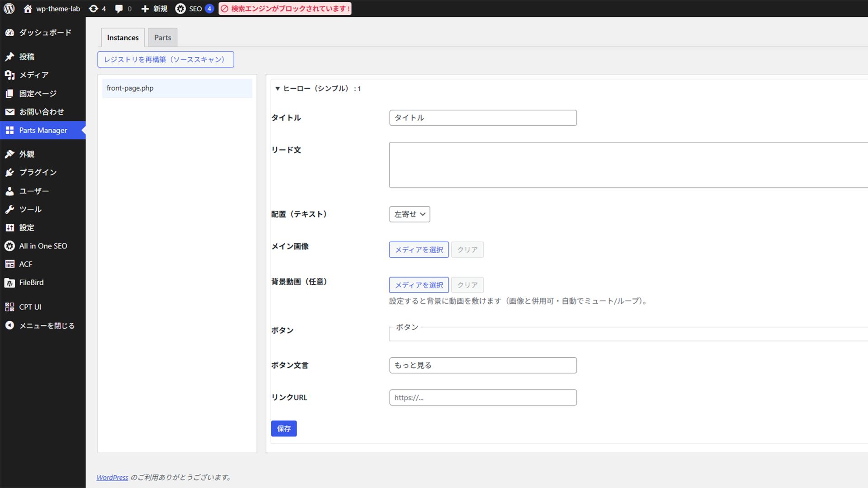
Task: Open the SEO gear icon in admin bar
Action: (180, 9)
